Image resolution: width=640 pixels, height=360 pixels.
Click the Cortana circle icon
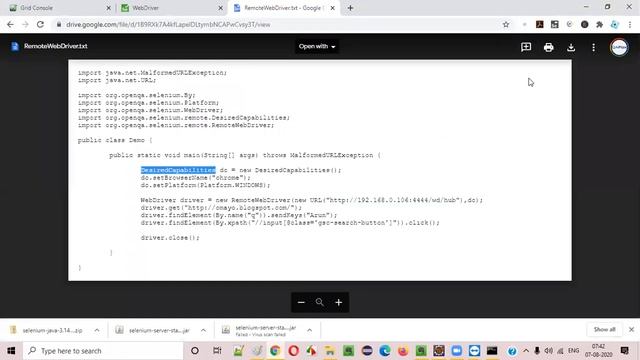(x=195, y=351)
